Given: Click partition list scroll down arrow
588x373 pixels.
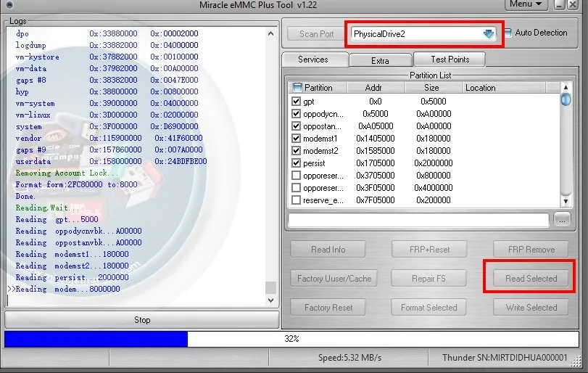Looking at the screenshot, I should pyautogui.click(x=566, y=201).
